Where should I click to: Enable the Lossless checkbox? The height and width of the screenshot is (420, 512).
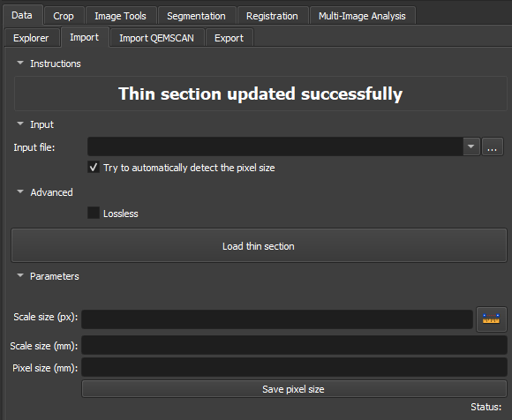[94, 213]
